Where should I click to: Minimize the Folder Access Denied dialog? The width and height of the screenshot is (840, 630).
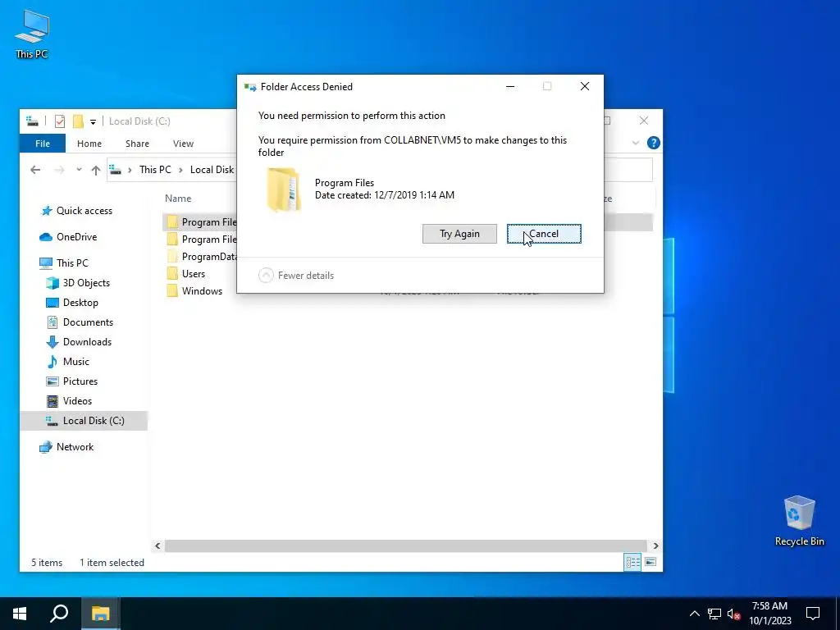(510, 86)
